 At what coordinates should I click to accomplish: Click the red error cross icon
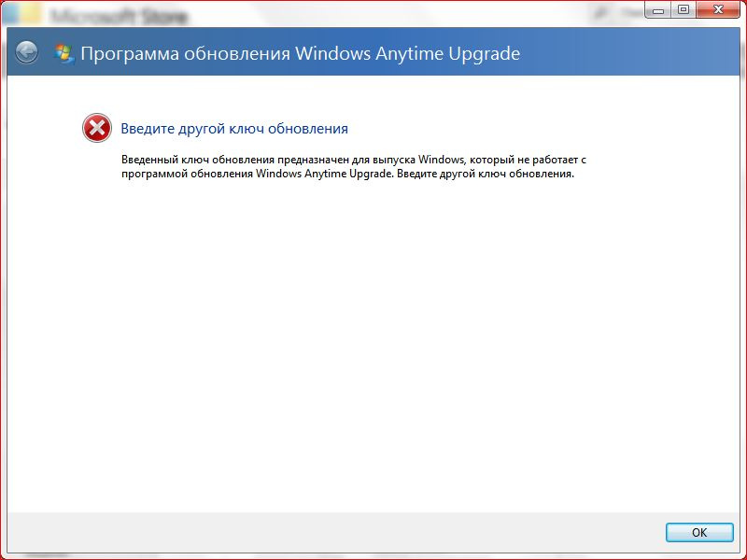click(97, 128)
